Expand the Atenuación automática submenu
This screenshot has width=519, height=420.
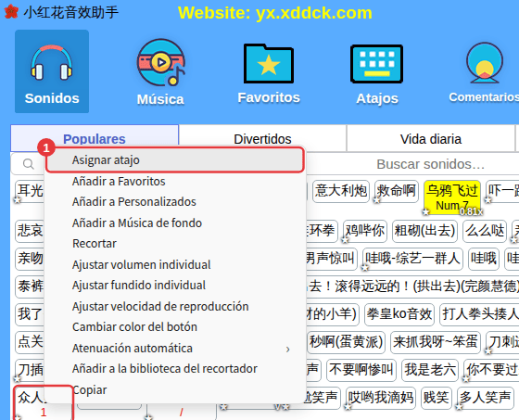175,348
